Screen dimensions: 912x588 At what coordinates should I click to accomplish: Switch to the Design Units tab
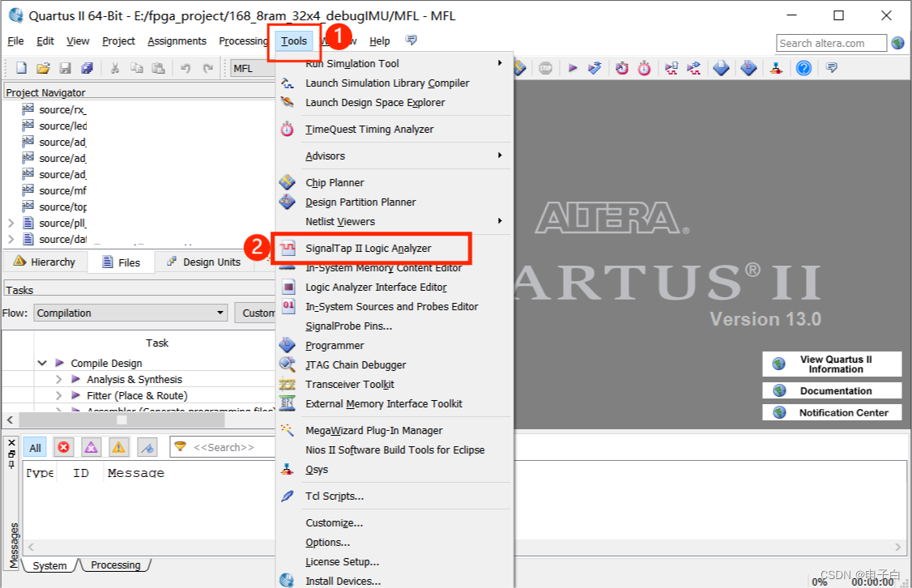pyautogui.click(x=203, y=262)
